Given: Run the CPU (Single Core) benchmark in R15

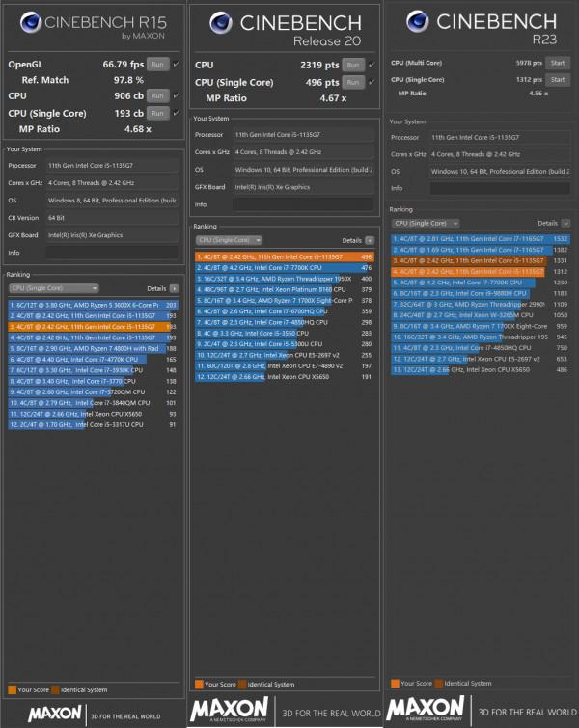Looking at the screenshot, I should click(x=158, y=113).
